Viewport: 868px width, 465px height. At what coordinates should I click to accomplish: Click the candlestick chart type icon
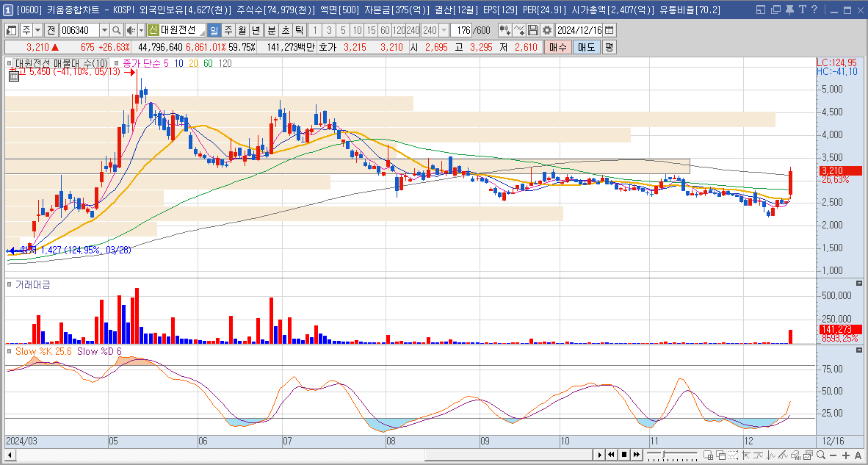click(504, 30)
